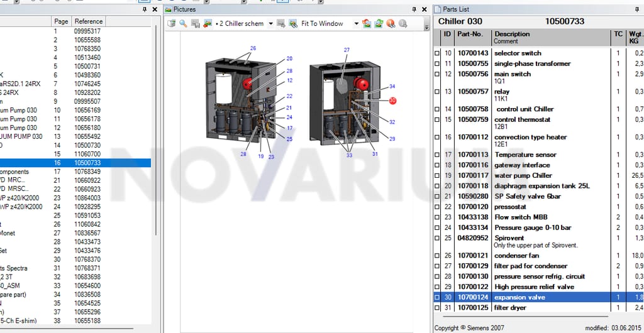Sort the list by Page column header

(x=61, y=21)
